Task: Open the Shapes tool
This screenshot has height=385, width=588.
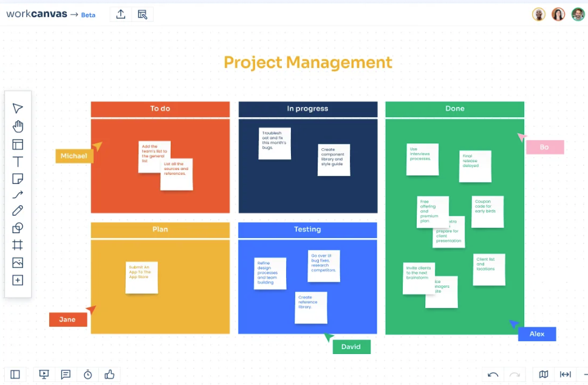Action: coord(18,228)
